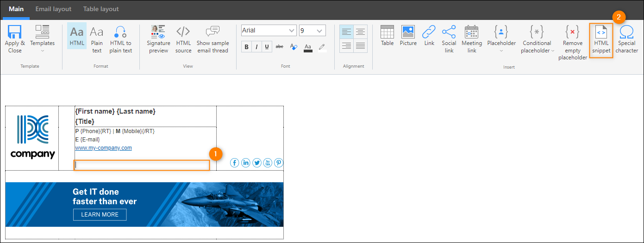View HTML source
Image resolution: width=644 pixels, height=243 pixels.
(x=183, y=39)
